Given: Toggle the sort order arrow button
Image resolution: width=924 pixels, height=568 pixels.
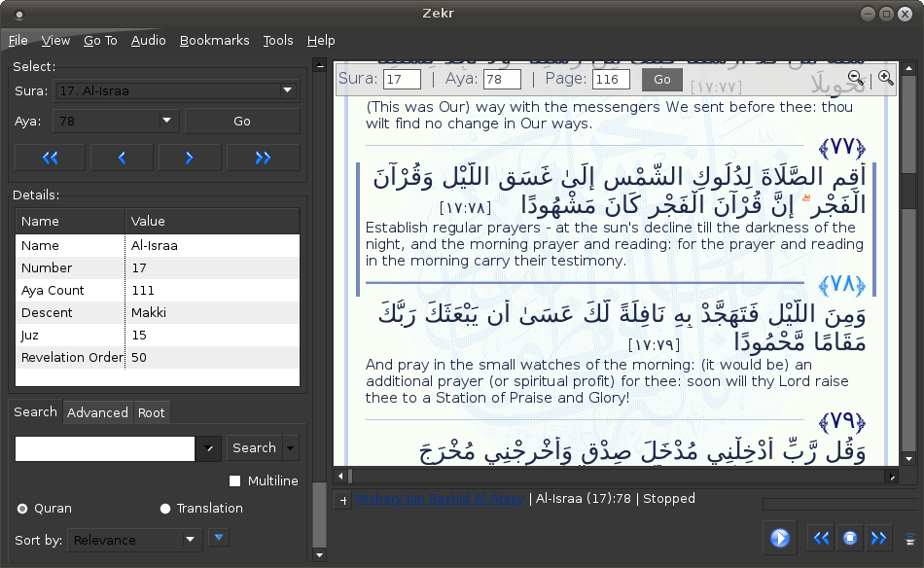Looking at the screenshot, I should pos(219,537).
